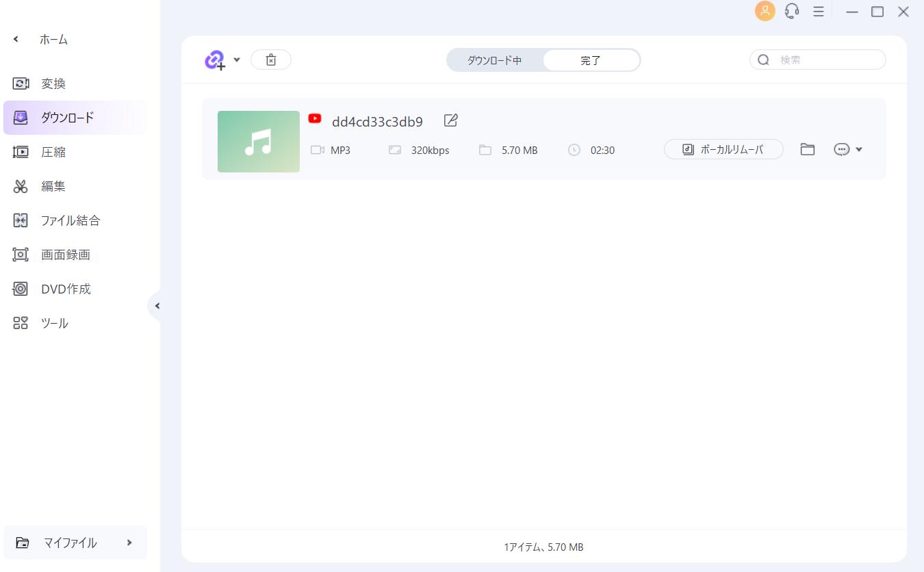This screenshot has height=572, width=924.
Task: Open the user account avatar
Action: click(x=765, y=11)
